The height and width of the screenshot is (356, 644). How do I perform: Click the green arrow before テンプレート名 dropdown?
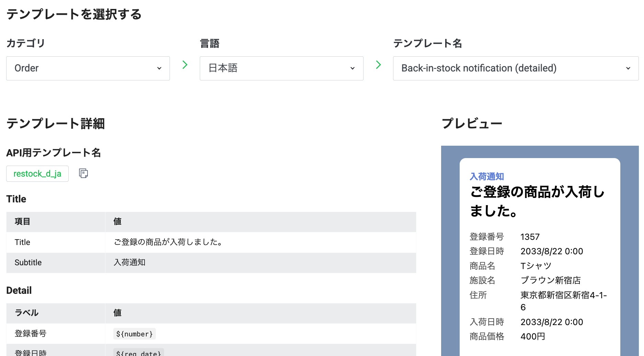point(378,65)
